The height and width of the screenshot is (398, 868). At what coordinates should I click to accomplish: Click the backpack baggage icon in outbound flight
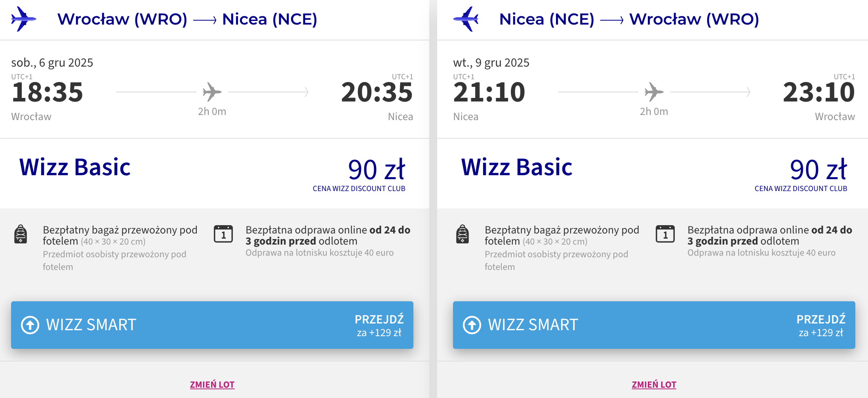[21, 234]
